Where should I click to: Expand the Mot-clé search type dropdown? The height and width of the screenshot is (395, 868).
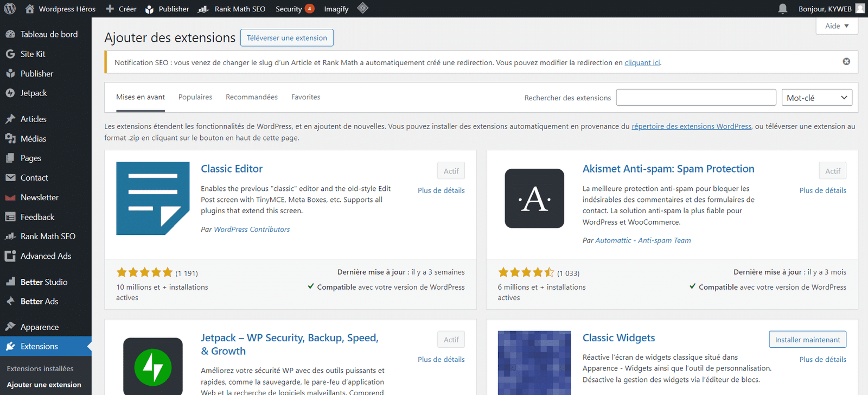816,98
